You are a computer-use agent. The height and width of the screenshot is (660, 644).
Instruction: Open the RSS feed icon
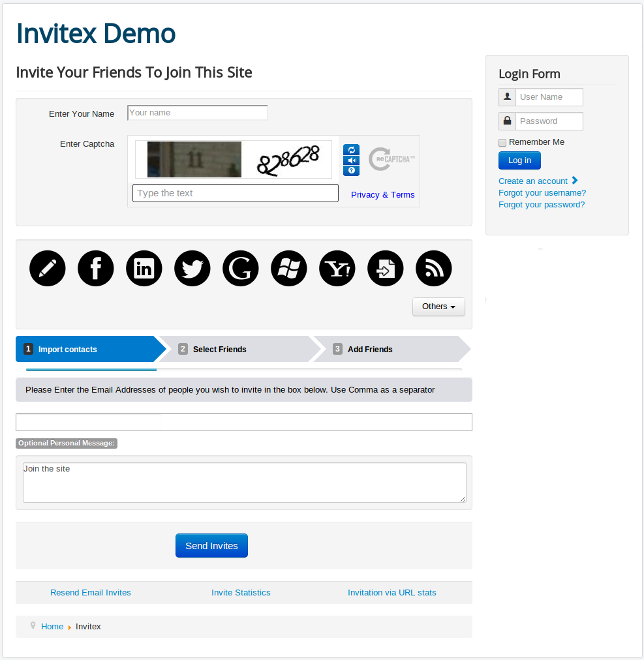click(434, 268)
